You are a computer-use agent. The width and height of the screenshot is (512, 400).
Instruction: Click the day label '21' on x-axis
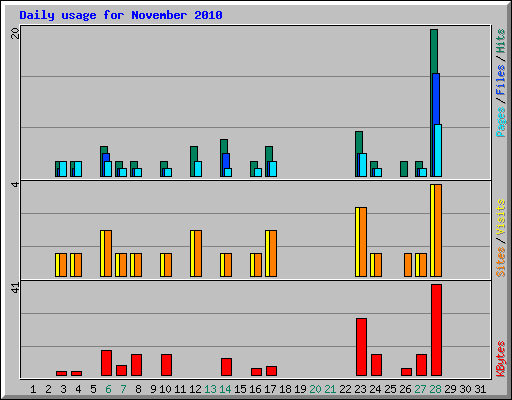[330, 389]
